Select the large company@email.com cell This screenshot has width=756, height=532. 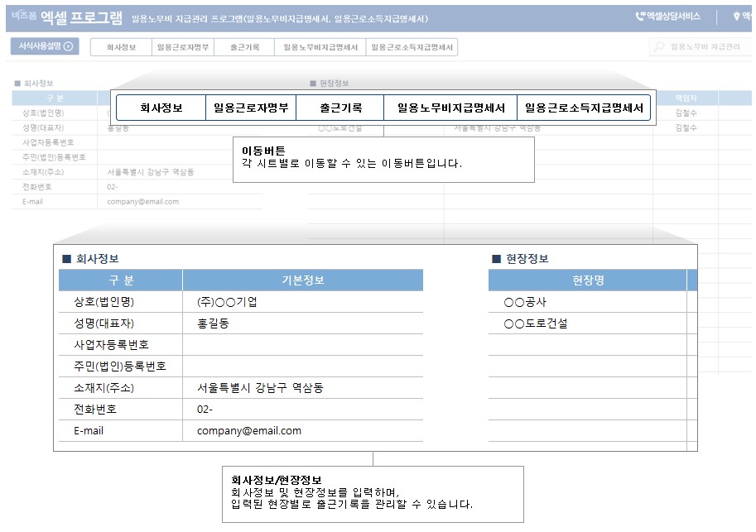click(x=303, y=431)
